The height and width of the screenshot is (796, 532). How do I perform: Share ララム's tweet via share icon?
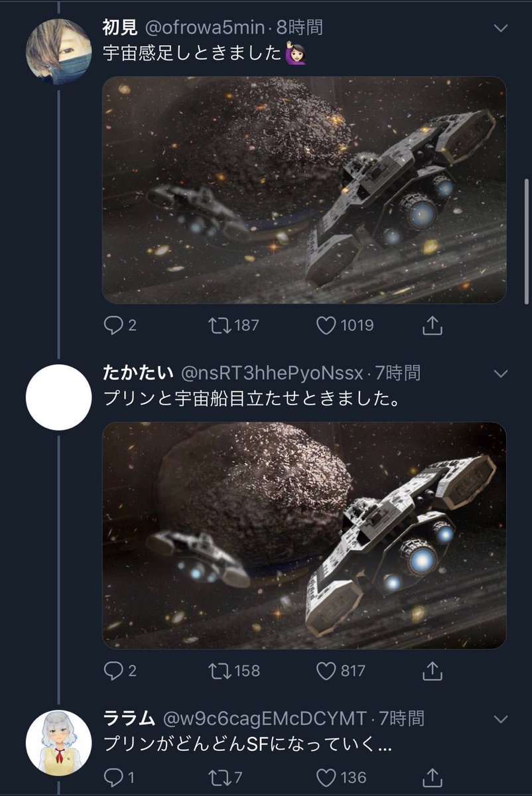[432, 777]
